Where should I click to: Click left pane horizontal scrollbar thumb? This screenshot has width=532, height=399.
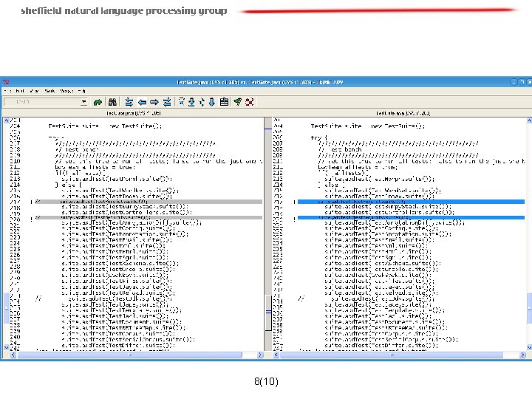(129, 355)
